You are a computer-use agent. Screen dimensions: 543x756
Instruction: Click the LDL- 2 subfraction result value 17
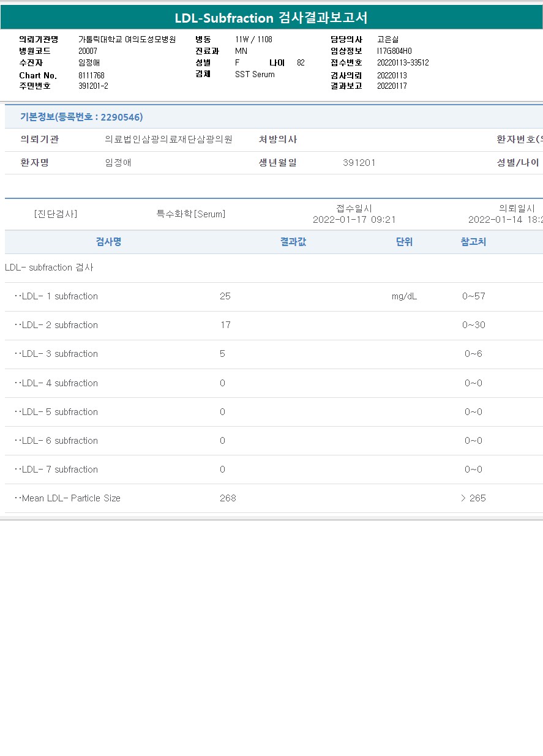point(225,325)
